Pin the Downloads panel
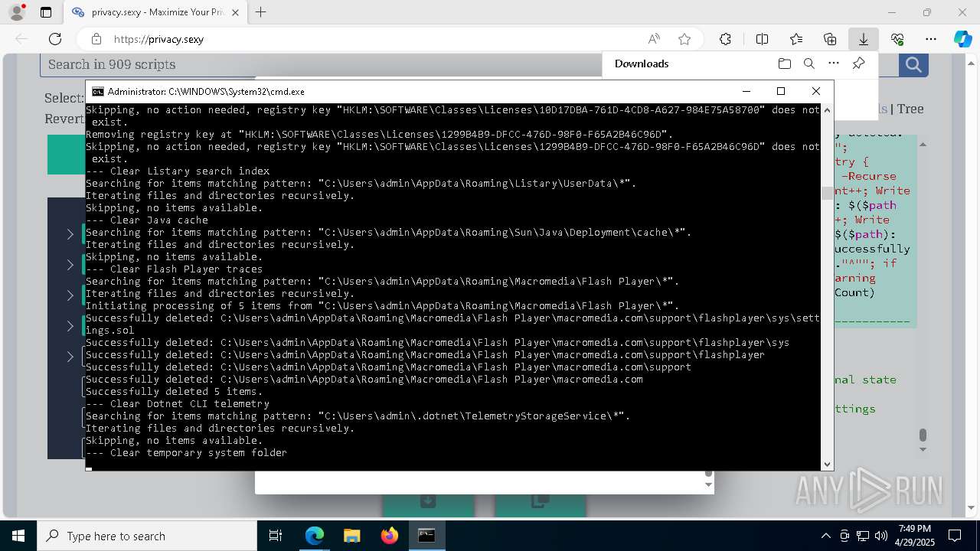Screen dimensions: 980x551 pos(858,64)
